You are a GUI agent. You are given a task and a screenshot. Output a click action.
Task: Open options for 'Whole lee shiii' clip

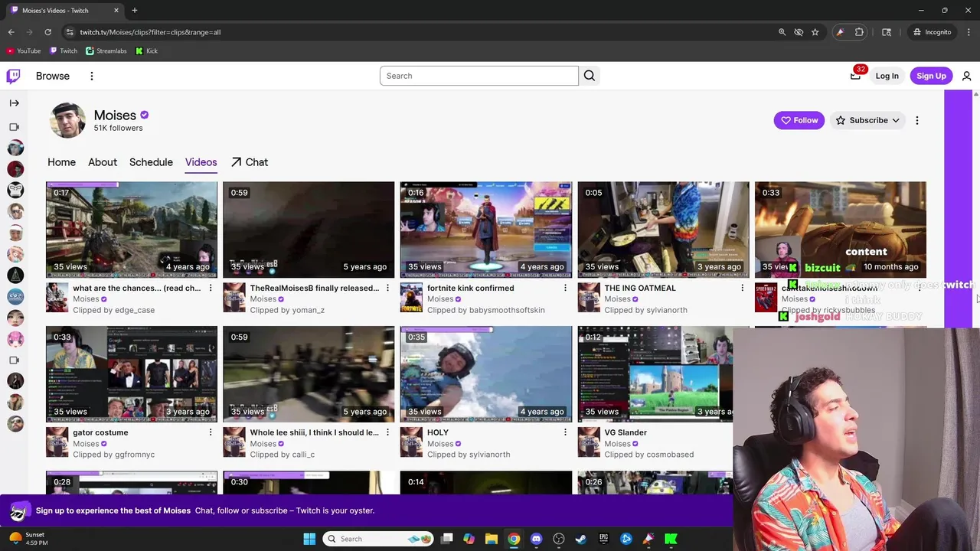click(x=387, y=432)
